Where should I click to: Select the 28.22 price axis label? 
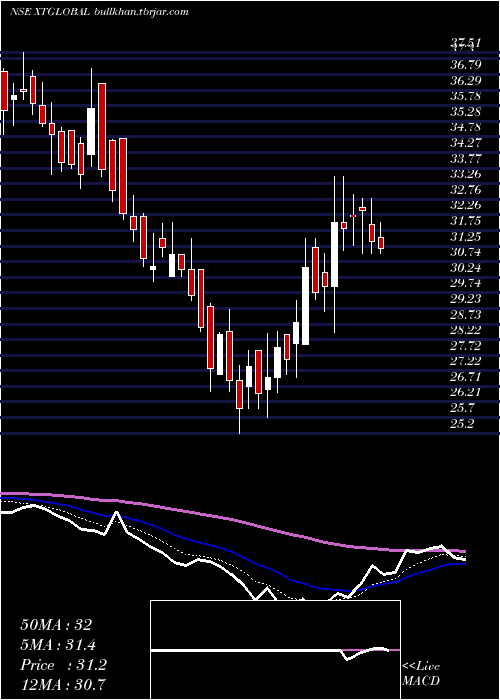click(465, 330)
